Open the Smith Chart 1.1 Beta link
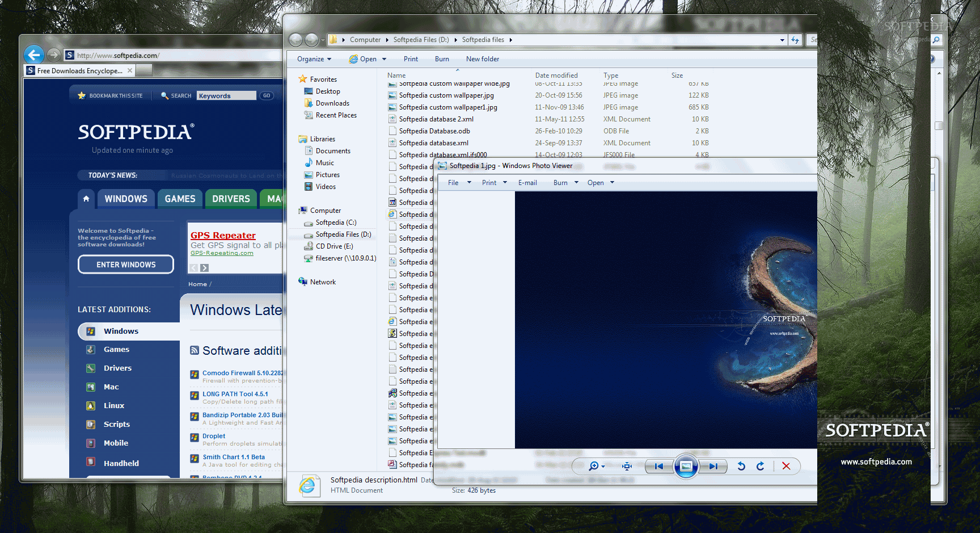The height and width of the screenshot is (533, 980). pyautogui.click(x=234, y=457)
